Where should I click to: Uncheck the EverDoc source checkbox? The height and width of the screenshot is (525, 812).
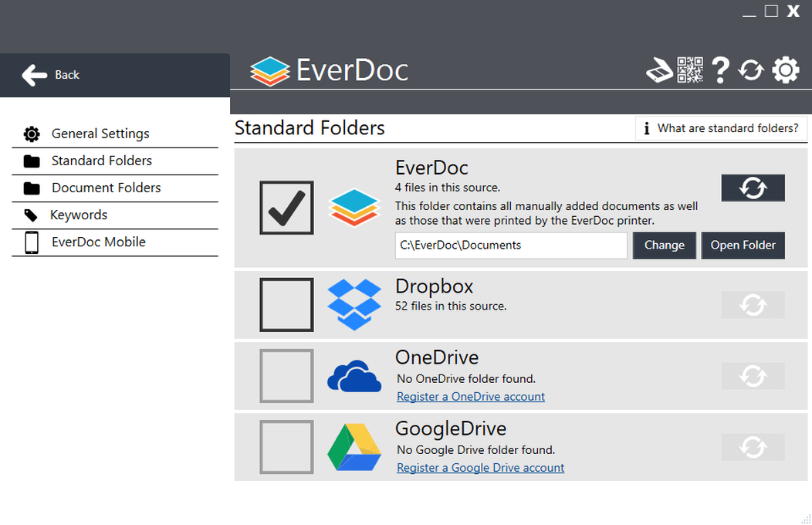pos(286,208)
